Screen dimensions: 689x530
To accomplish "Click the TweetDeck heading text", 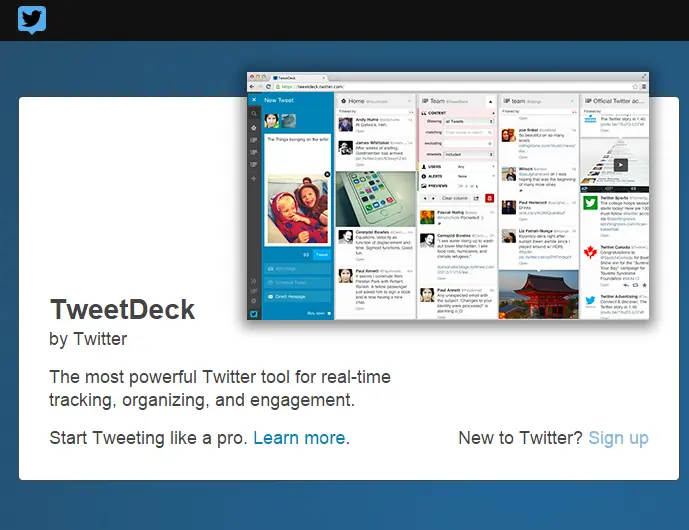I will click(x=122, y=309).
